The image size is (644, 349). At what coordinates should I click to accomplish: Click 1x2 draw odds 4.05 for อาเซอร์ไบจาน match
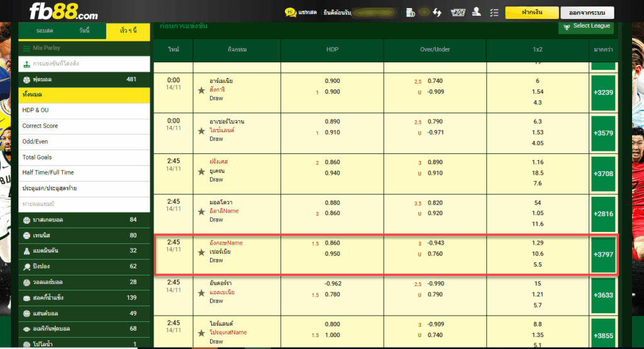coord(538,143)
